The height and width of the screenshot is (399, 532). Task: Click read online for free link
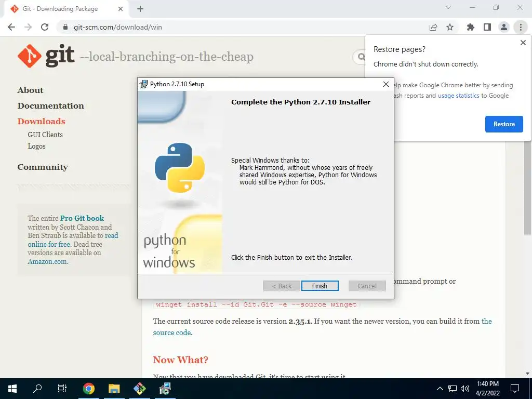pyautogui.click(x=73, y=240)
